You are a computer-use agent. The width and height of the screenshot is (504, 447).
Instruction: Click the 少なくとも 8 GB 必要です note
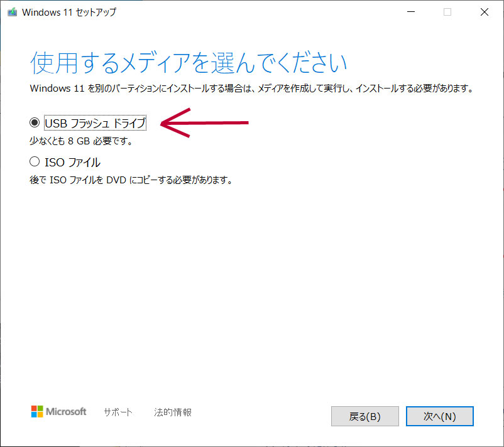pyautogui.click(x=80, y=141)
